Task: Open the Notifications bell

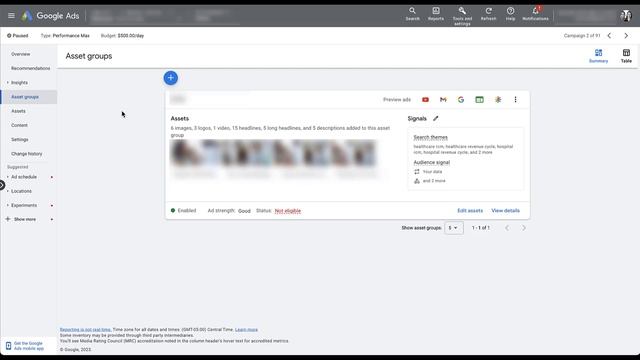Action: [x=535, y=13]
